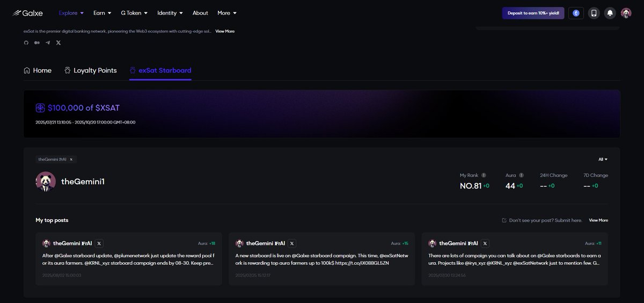644x303 pixels.
Task: Click the Ethereum network selector icon
Action: tap(576, 13)
